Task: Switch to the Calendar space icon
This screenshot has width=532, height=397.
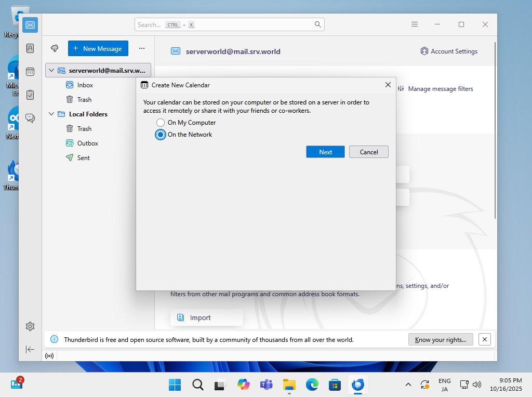Action: point(30,72)
